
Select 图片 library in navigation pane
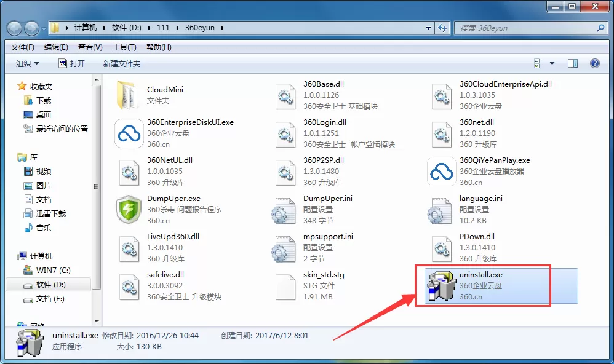point(37,186)
